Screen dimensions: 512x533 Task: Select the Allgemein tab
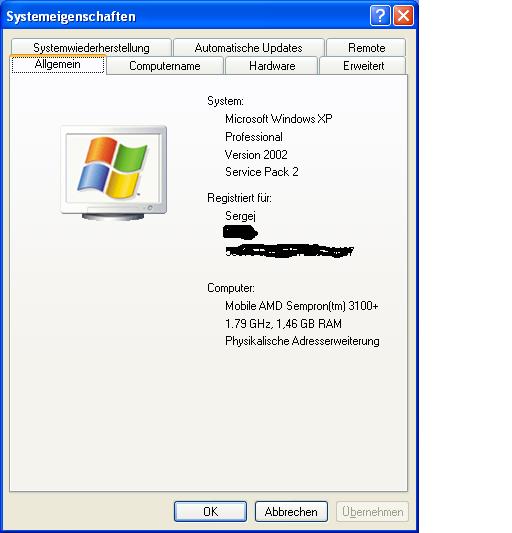58,64
